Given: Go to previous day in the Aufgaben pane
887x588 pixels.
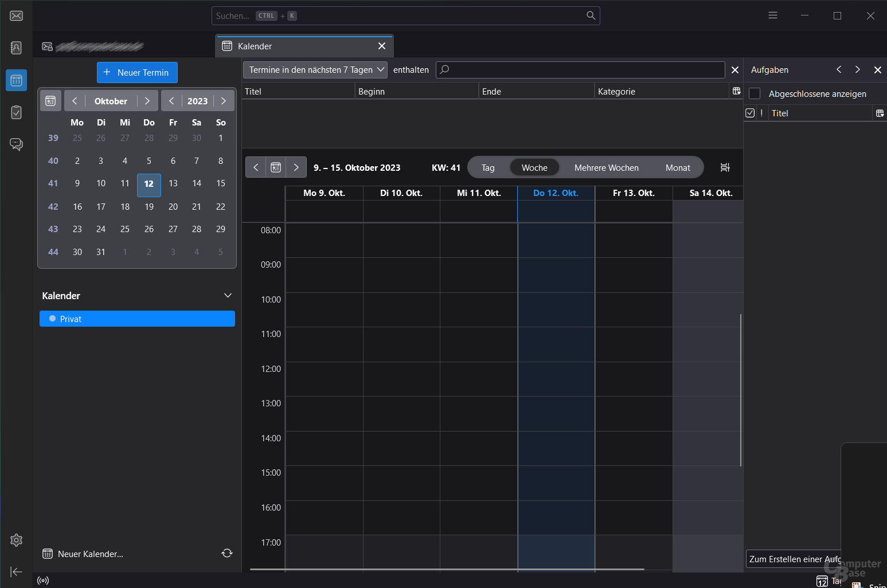Looking at the screenshot, I should tap(839, 69).
